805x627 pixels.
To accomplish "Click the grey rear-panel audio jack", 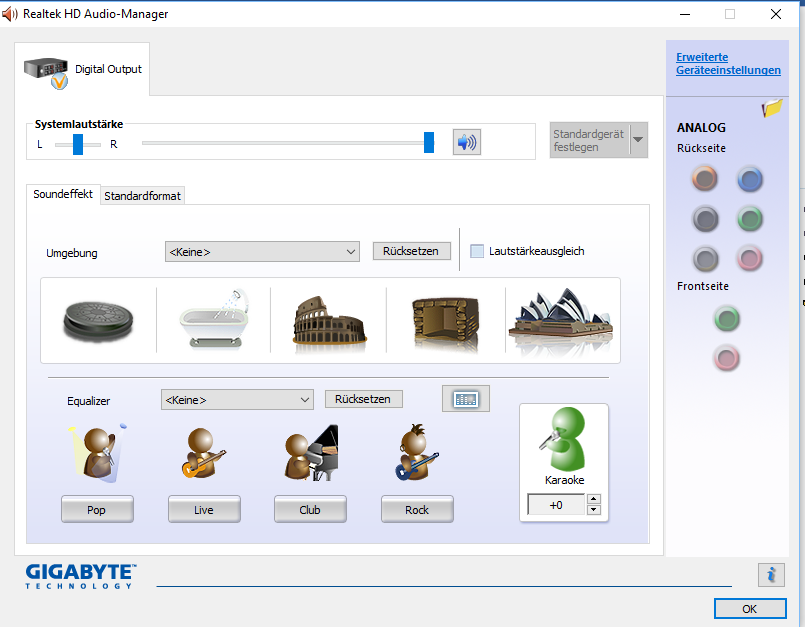I will (x=705, y=259).
